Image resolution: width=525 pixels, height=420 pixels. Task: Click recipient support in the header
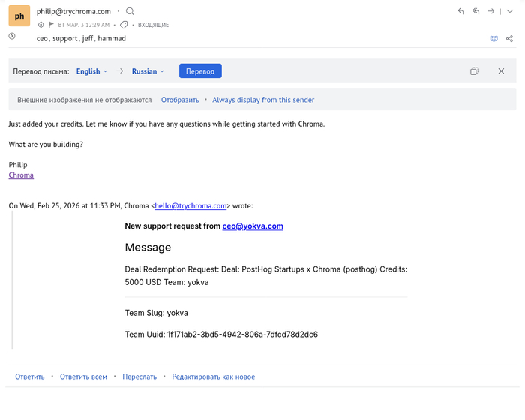click(65, 38)
